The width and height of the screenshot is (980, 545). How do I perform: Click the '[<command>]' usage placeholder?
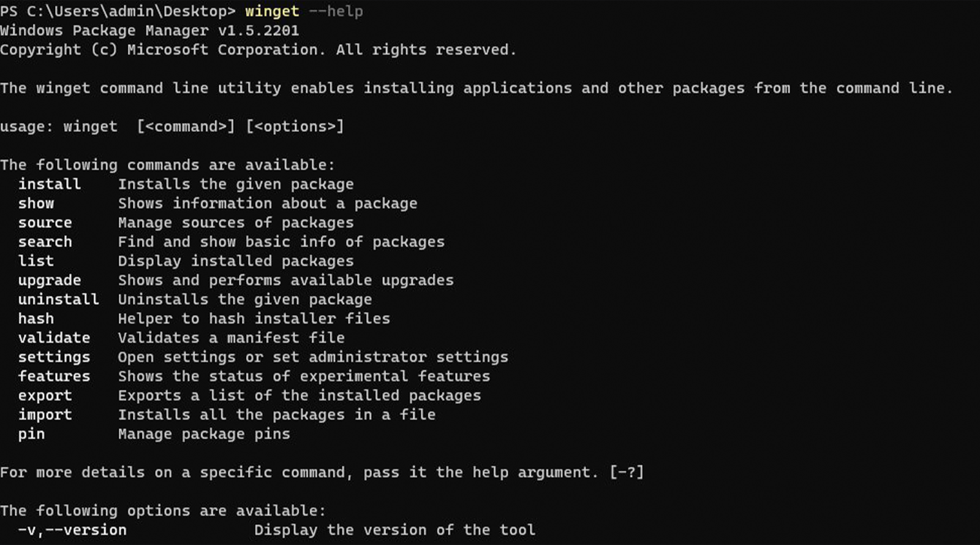click(x=186, y=126)
